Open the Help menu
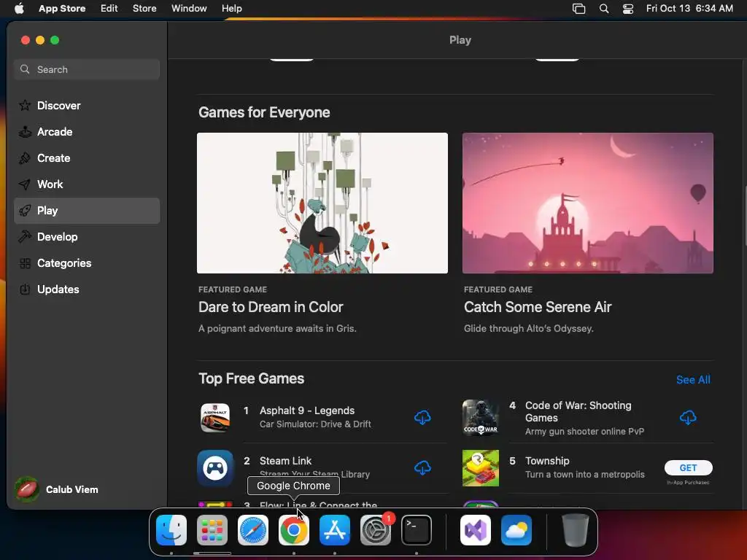Screen dimensions: 747x560 (231, 8)
